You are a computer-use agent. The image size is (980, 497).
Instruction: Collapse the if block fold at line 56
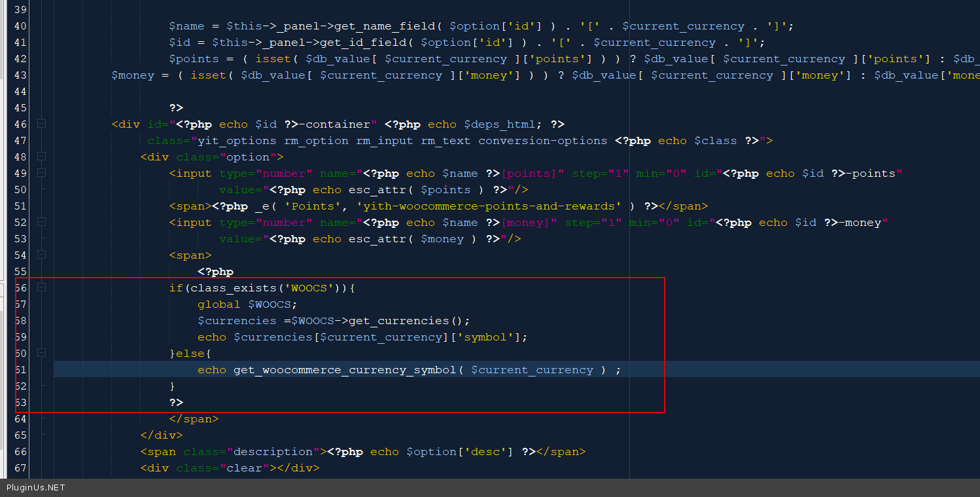[41, 287]
